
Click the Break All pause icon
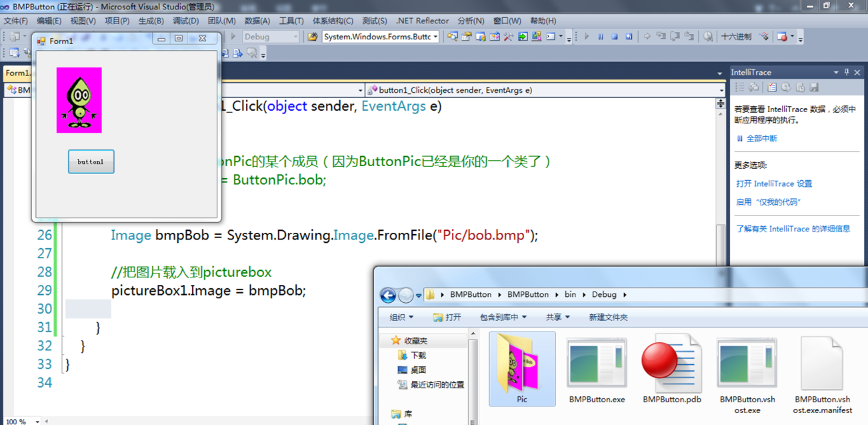click(x=601, y=37)
